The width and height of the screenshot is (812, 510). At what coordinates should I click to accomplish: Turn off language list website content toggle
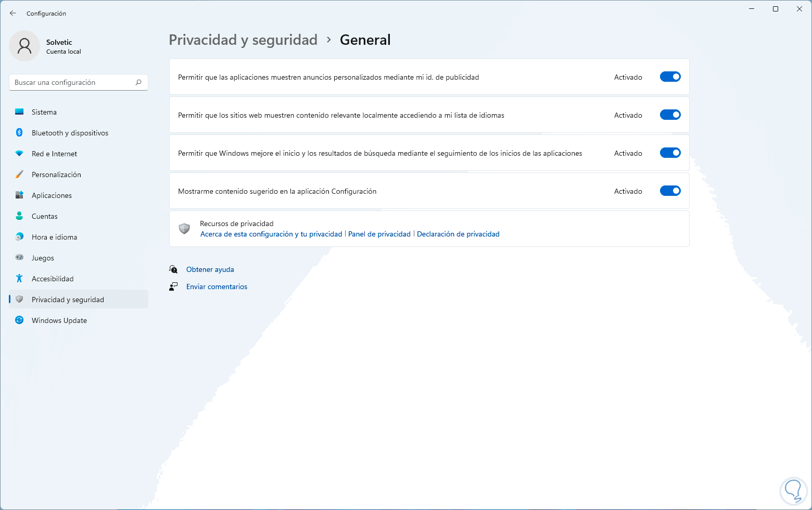(670, 115)
